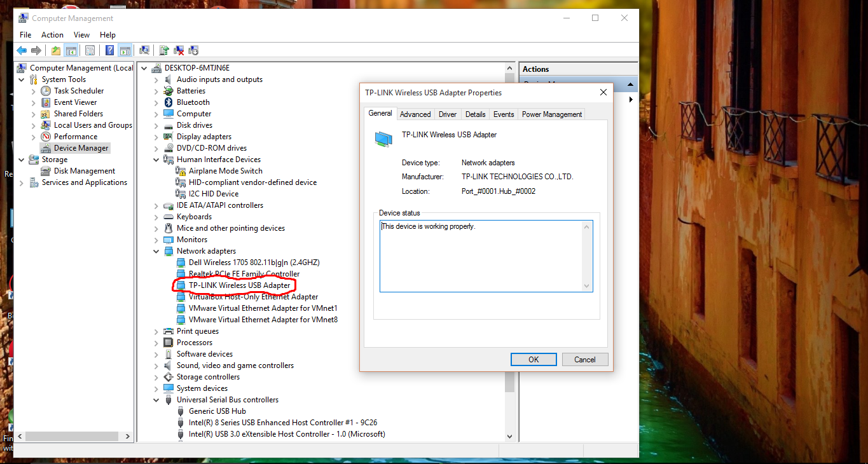Viewport: 868px width, 464px height.
Task: Close the TP-LINK Properties dialog
Action: coord(603,93)
